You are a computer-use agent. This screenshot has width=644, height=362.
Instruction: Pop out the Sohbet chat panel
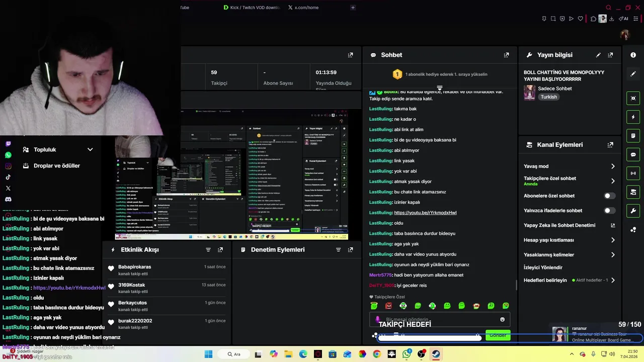click(506, 55)
